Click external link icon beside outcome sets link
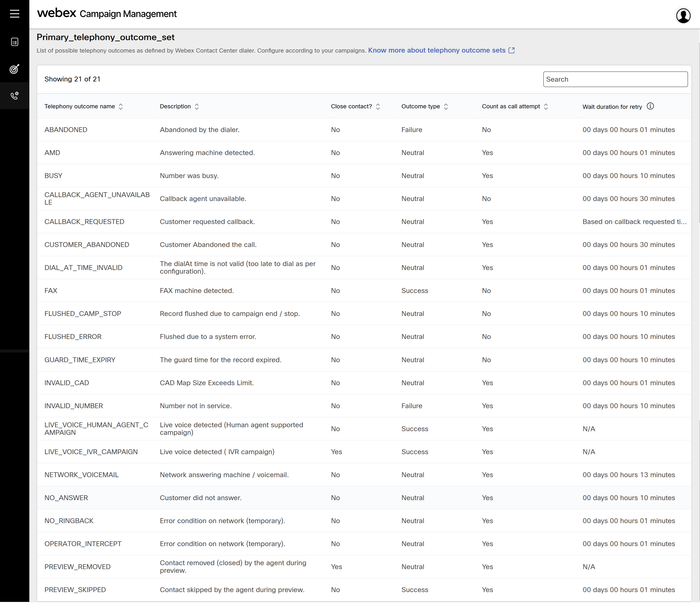The image size is (700, 608). click(511, 50)
